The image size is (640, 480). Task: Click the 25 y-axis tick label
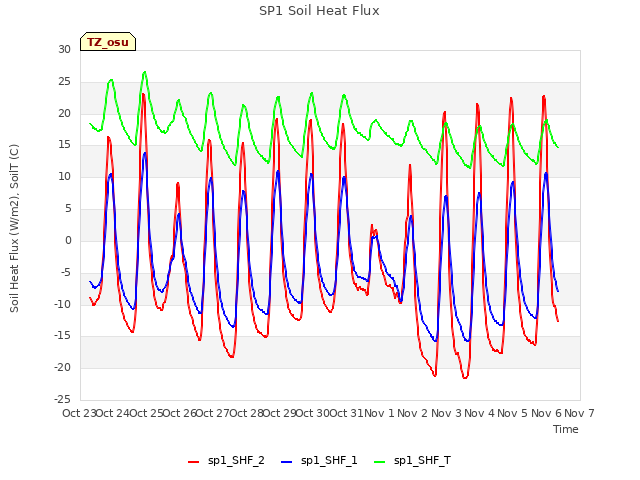click(x=64, y=82)
